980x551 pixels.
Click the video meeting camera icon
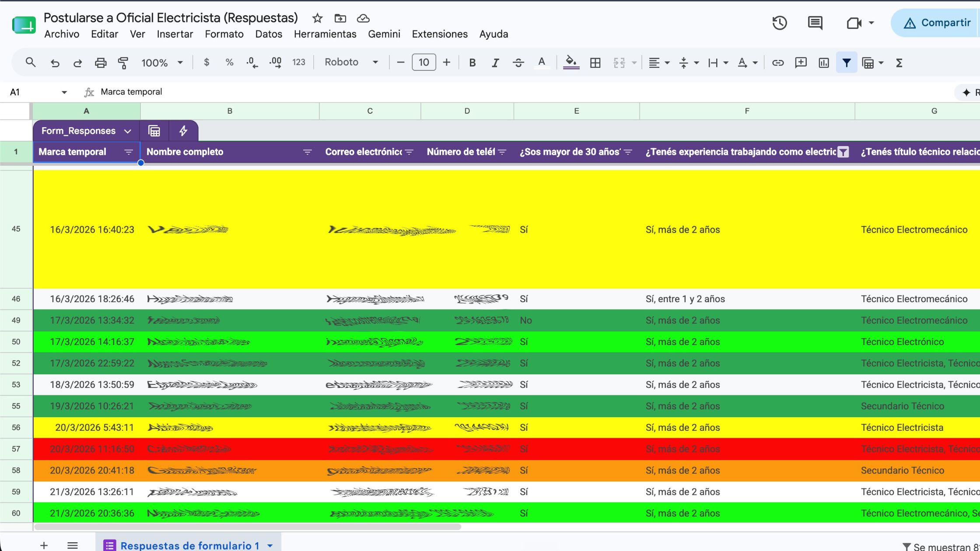[x=854, y=23]
